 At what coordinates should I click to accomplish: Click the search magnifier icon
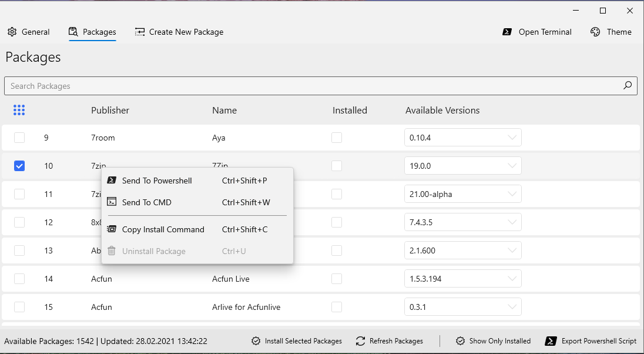(x=628, y=85)
